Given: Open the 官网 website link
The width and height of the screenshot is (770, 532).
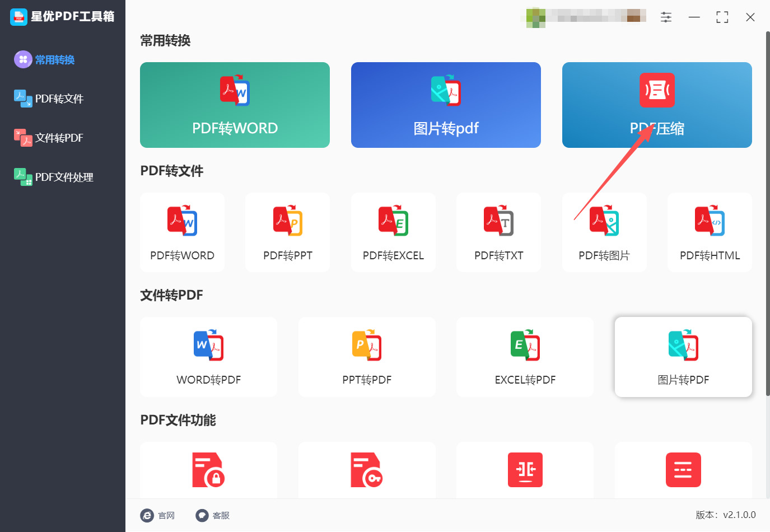Looking at the screenshot, I should [158, 515].
